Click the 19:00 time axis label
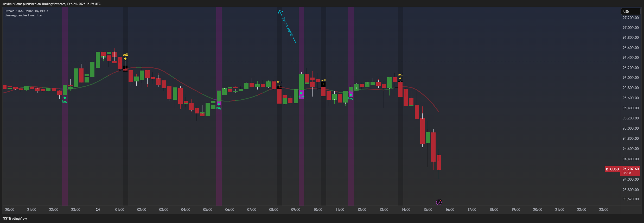Image resolution: width=644 pixels, height=223 pixels. pyautogui.click(x=516, y=209)
